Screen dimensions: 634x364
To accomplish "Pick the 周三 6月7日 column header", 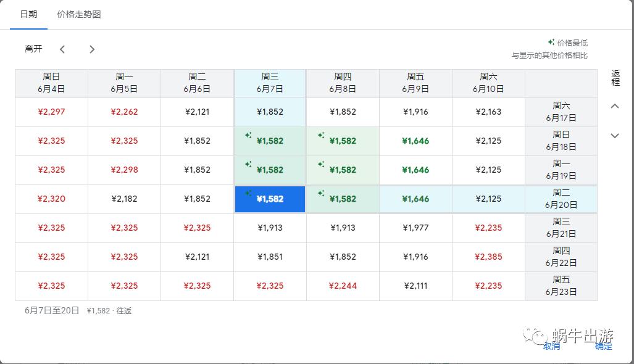I will pyautogui.click(x=270, y=82).
